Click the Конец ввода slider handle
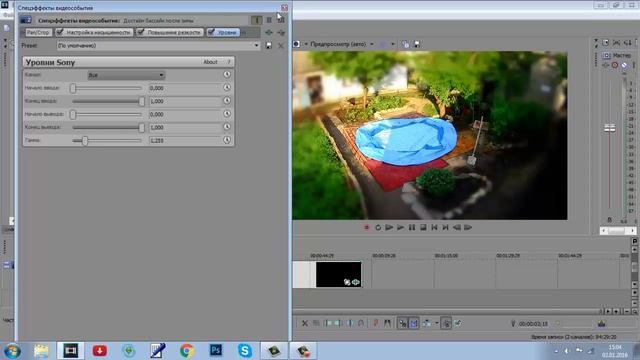The height and width of the screenshot is (360, 640). tap(142, 101)
